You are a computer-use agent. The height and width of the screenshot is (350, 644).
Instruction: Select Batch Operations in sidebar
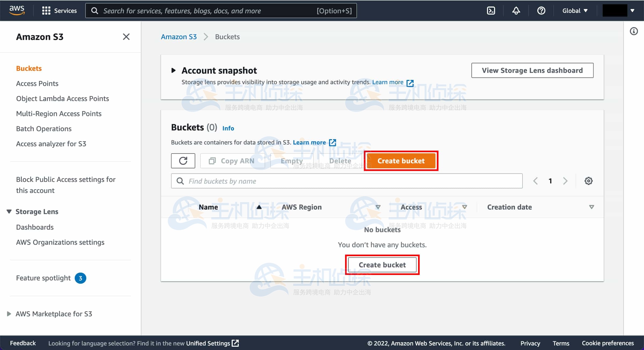point(44,129)
